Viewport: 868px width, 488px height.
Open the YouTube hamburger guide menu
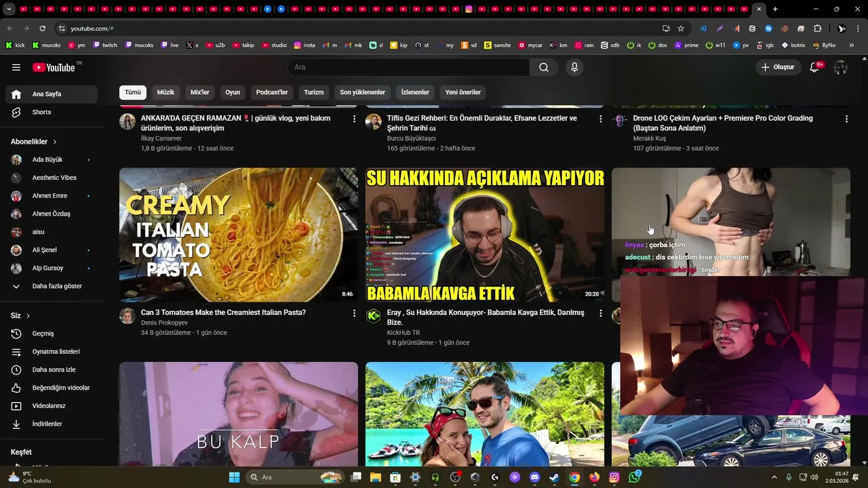pos(16,67)
